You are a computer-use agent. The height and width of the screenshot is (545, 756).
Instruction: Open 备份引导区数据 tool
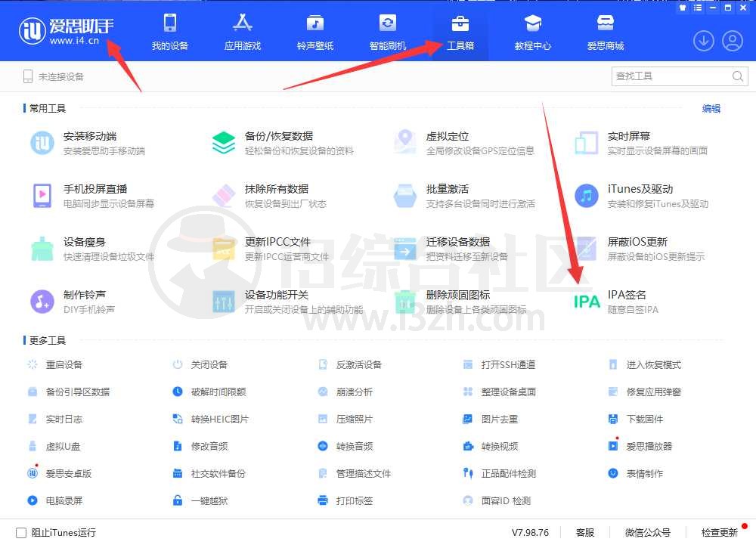[69, 392]
